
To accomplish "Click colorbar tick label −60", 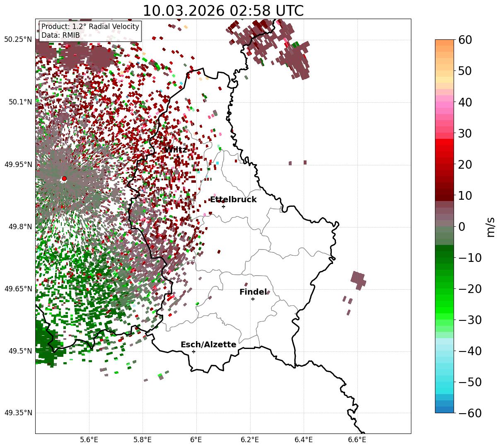I will [x=470, y=413].
